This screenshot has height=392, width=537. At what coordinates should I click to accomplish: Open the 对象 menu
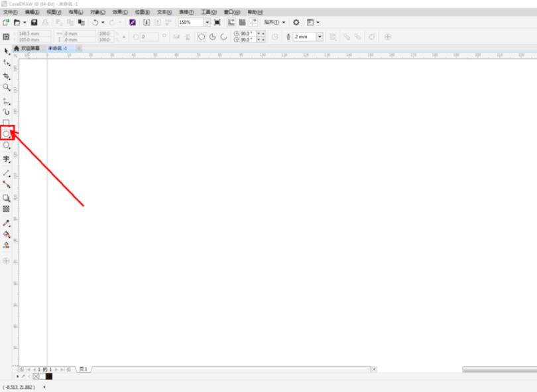pyautogui.click(x=97, y=12)
